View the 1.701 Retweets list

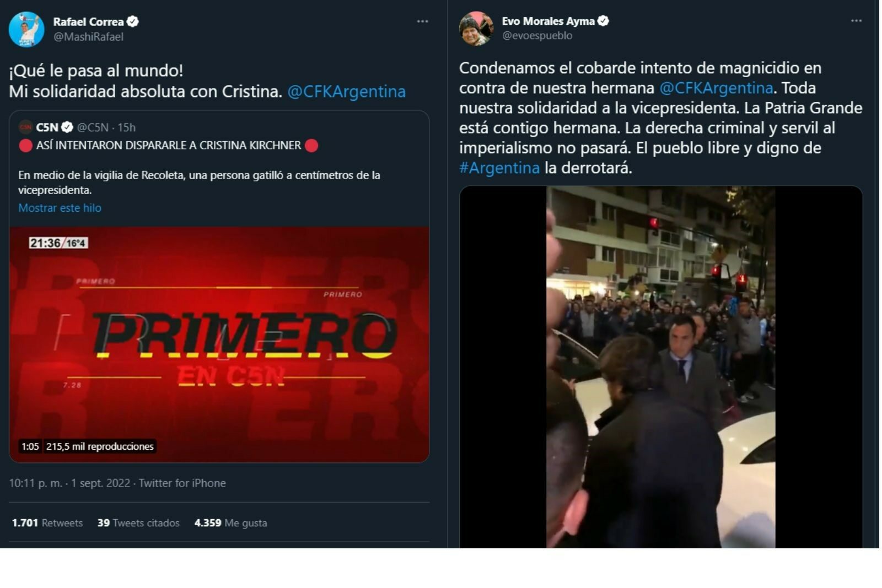click(47, 523)
